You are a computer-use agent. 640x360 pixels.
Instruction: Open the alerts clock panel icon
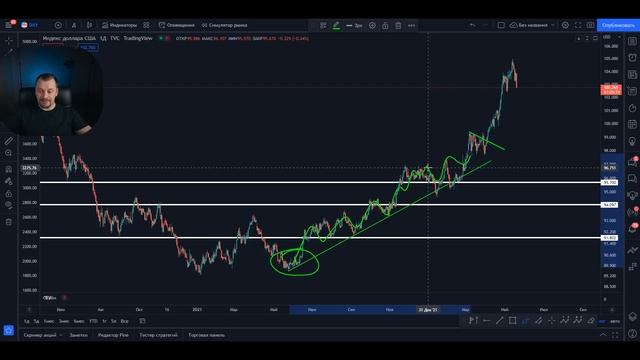click(632, 58)
